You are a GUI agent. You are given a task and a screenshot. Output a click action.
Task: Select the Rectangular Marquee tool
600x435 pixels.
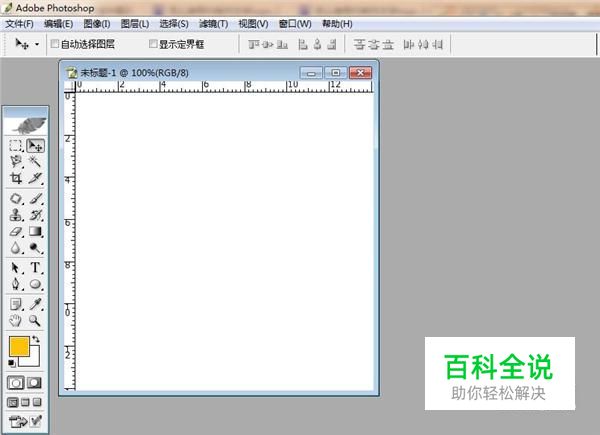pyautogui.click(x=16, y=145)
